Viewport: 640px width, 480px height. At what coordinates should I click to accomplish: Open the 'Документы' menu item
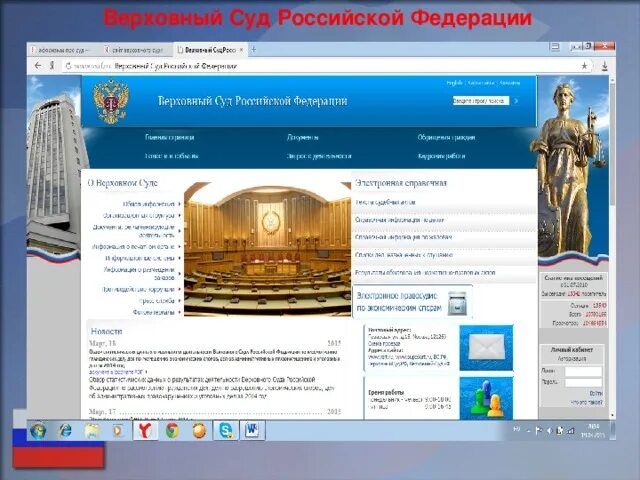302,137
